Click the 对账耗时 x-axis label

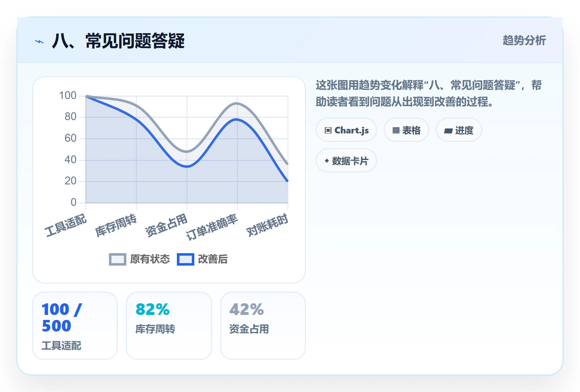[x=267, y=225]
